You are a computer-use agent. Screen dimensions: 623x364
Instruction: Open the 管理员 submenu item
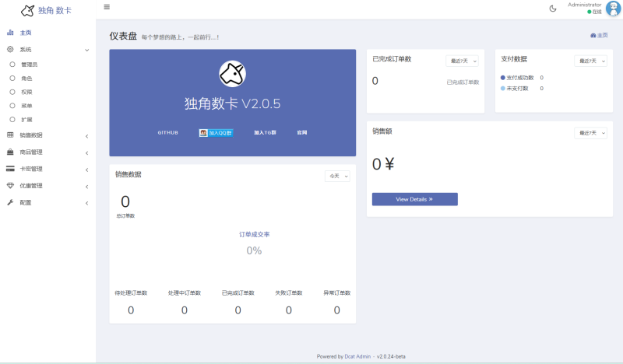pyautogui.click(x=29, y=65)
